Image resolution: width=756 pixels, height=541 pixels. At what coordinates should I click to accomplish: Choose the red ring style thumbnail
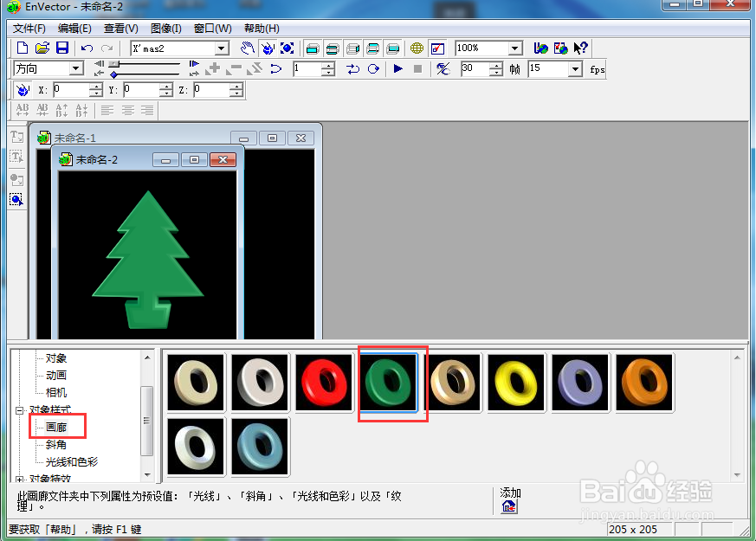pyautogui.click(x=324, y=383)
